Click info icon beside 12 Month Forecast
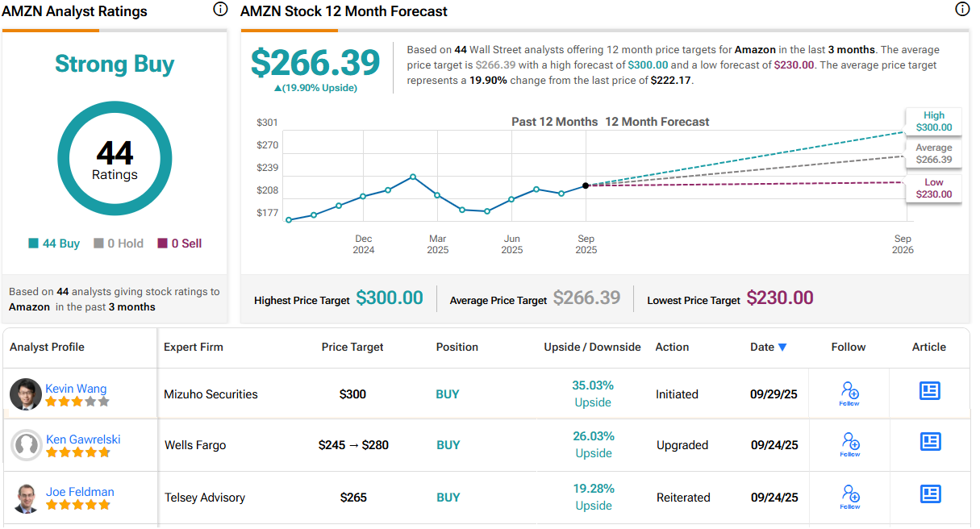Image resolution: width=980 pixels, height=529 pixels. [962, 10]
